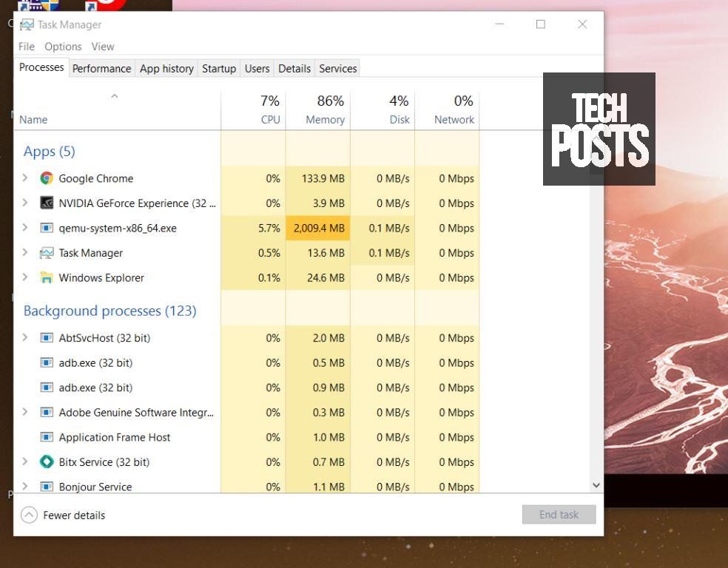The image size is (728, 568).
Task: Select the Processes tab
Action: point(41,67)
